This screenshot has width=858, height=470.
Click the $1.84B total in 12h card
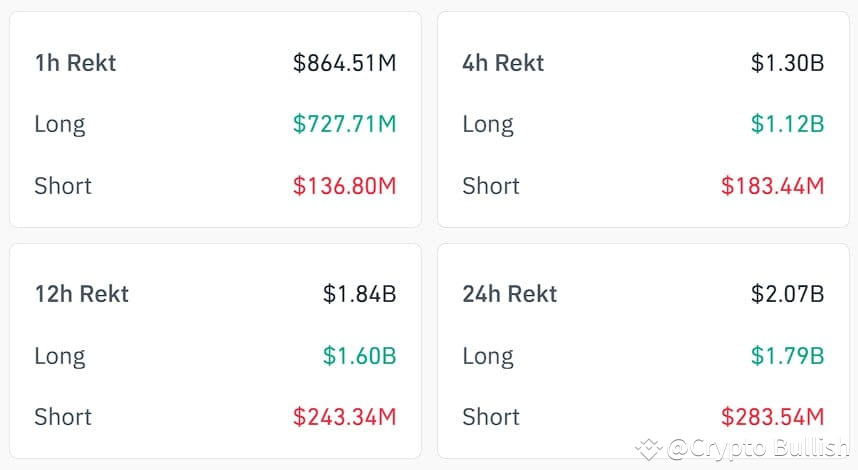(360, 294)
